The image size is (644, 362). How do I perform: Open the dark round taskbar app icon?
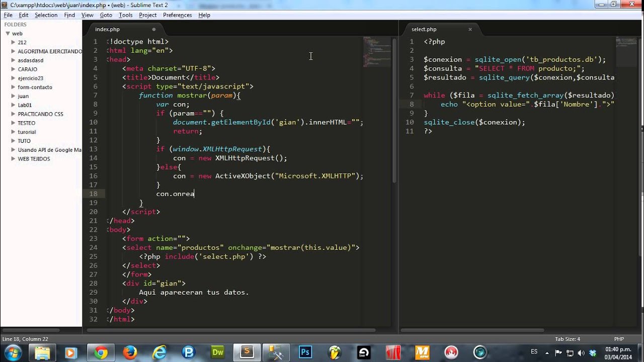[x=480, y=352]
